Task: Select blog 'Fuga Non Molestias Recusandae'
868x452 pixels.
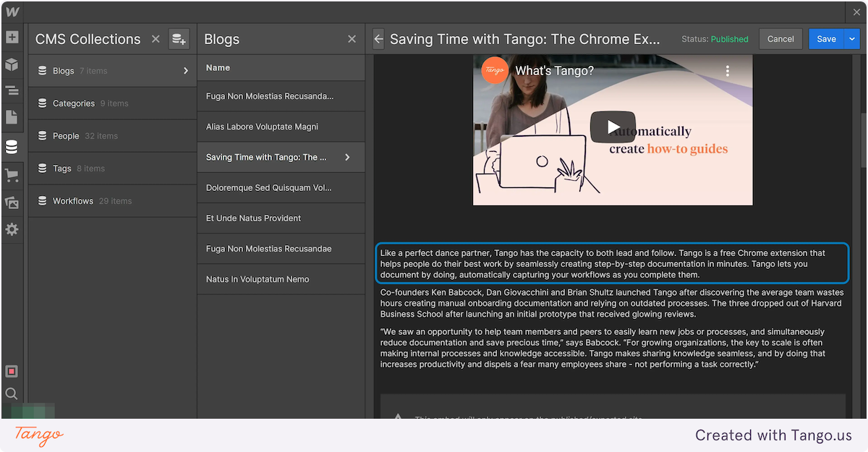Action: click(x=281, y=249)
